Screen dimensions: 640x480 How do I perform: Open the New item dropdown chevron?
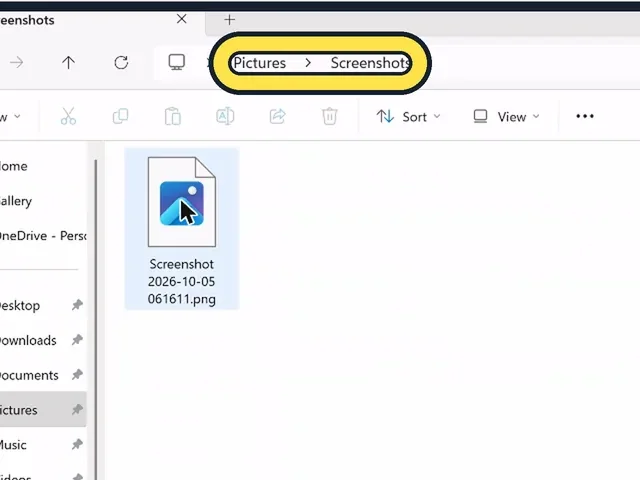tap(17, 116)
